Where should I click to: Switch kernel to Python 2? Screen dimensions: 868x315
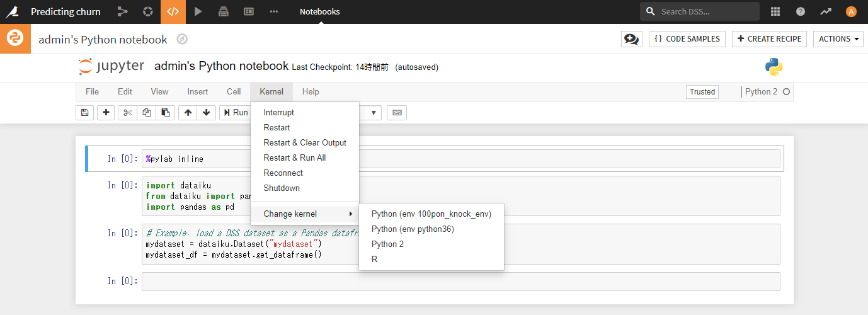pos(431,244)
